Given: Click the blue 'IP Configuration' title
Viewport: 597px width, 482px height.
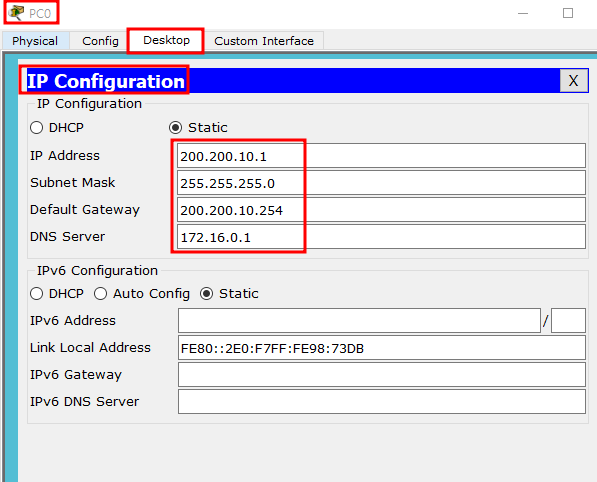Looking at the screenshot, I should coord(106,81).
